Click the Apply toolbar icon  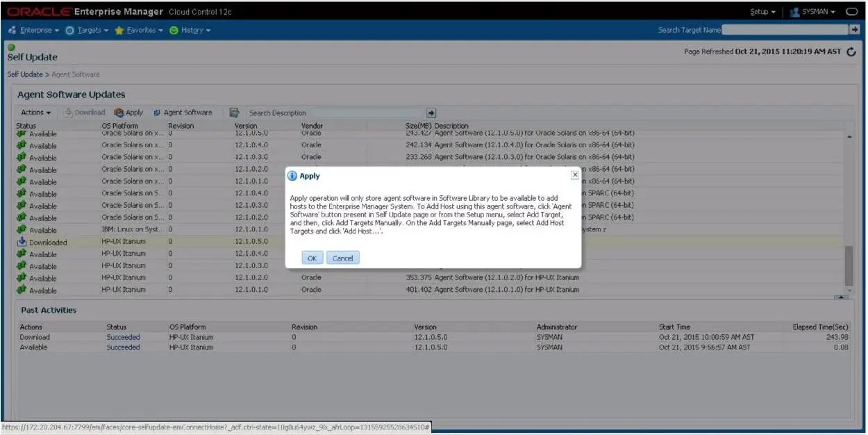pyautogui.click(x=119, y=113)
